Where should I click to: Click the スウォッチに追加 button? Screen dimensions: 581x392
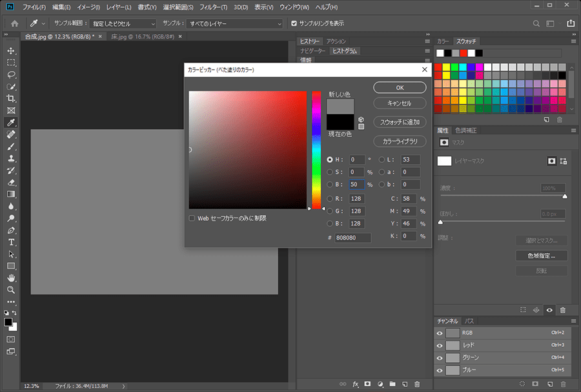tap(400, 121)
